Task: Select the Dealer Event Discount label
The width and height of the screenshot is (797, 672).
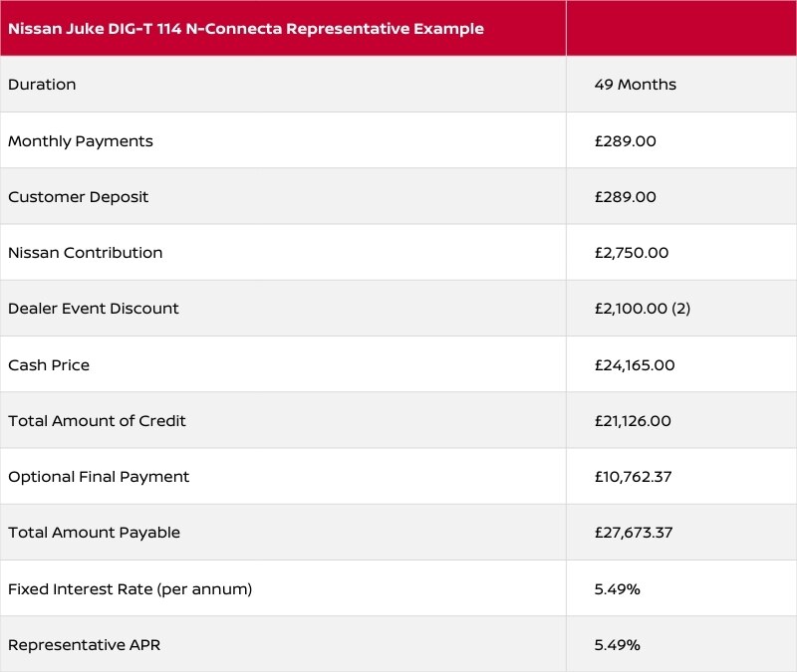Action: (94, 309)
